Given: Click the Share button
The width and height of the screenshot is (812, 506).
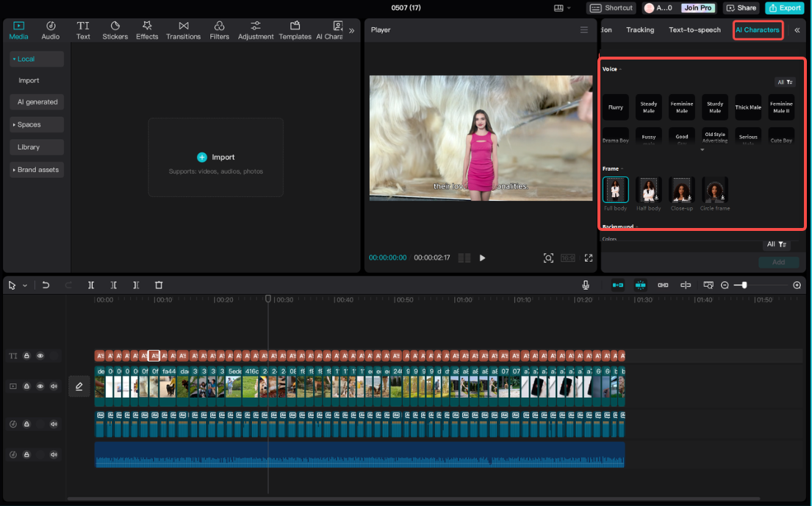Looking at the screenshot, I should click(741, 8).
